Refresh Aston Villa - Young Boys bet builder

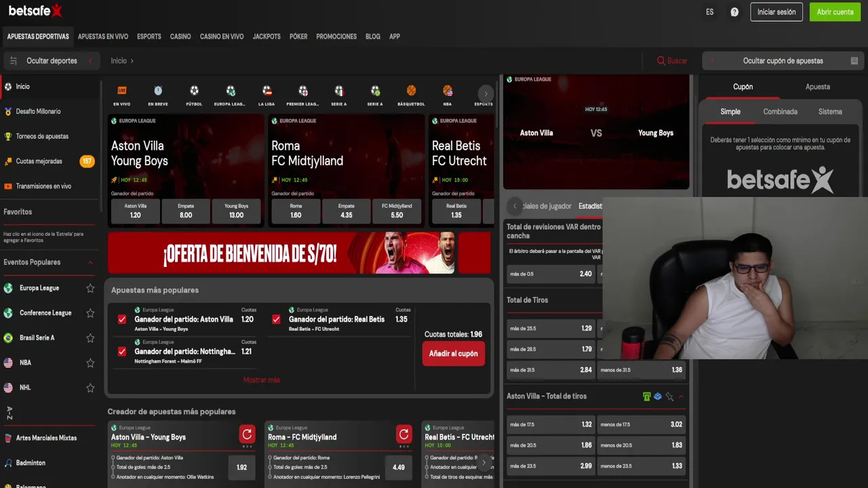pyautogui.click(x=247, y=434)
